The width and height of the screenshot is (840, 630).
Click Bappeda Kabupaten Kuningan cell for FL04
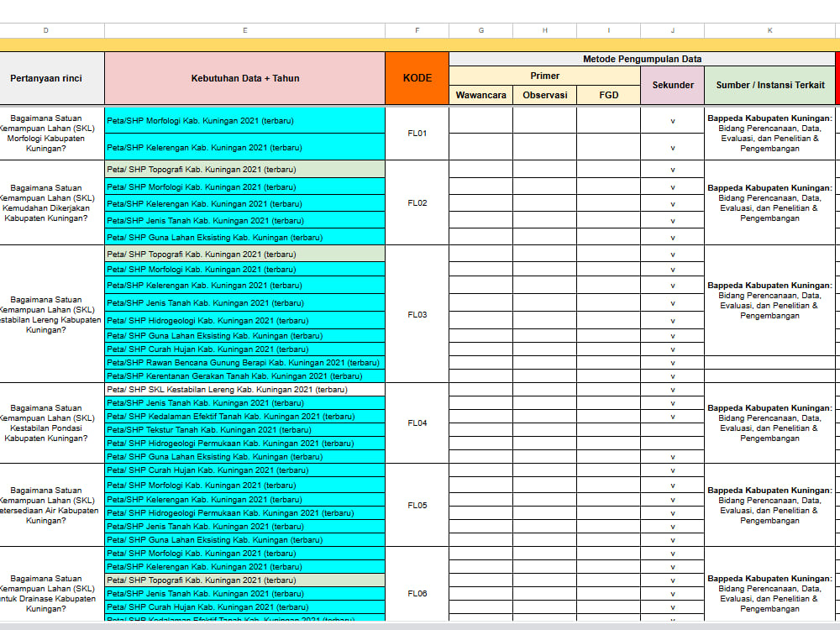[769, 423]
